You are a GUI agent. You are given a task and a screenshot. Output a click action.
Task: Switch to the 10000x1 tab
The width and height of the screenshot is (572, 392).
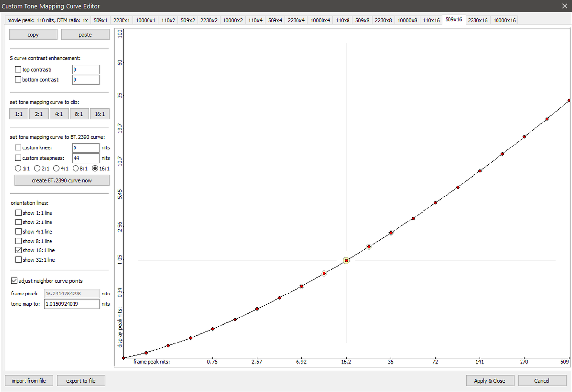(146, 20)
